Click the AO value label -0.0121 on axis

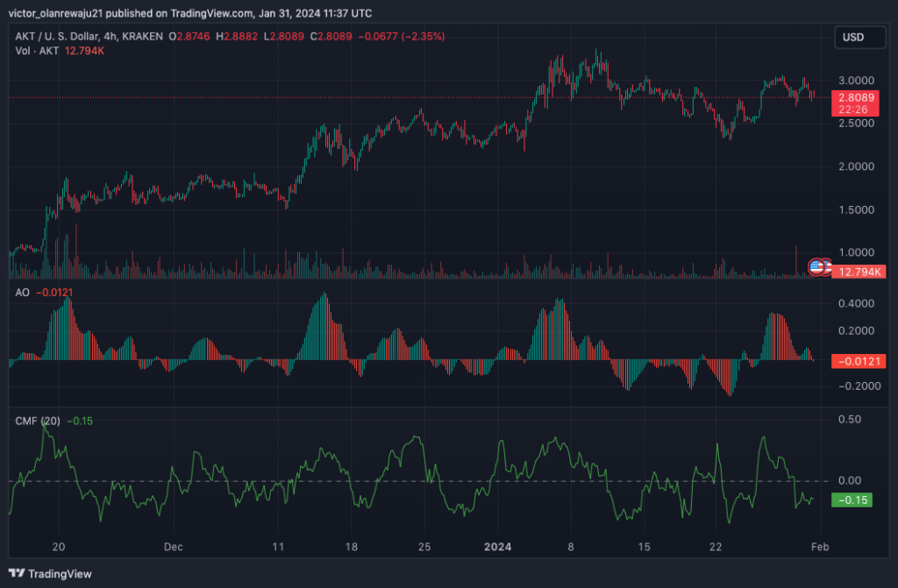click(859, 361)
